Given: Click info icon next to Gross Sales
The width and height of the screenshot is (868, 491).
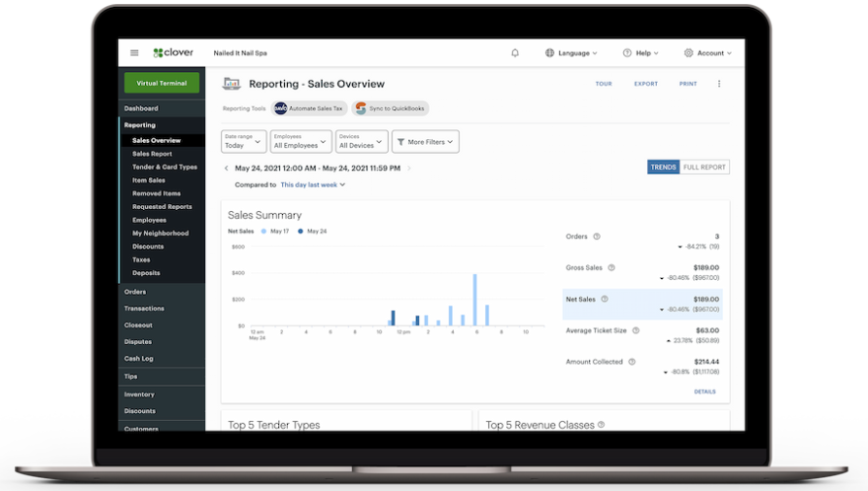Looking at the screenshot, I should point(612,268).
